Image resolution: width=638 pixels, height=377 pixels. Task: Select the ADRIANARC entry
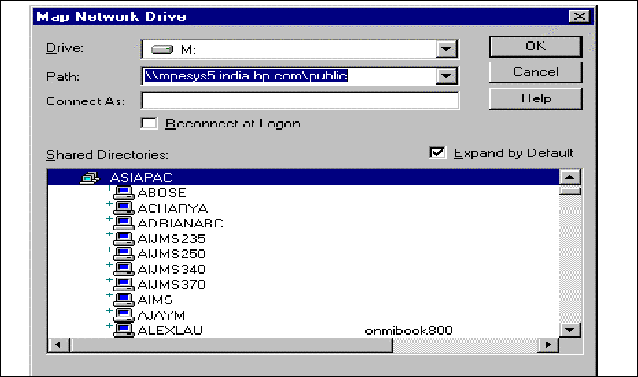181,224
